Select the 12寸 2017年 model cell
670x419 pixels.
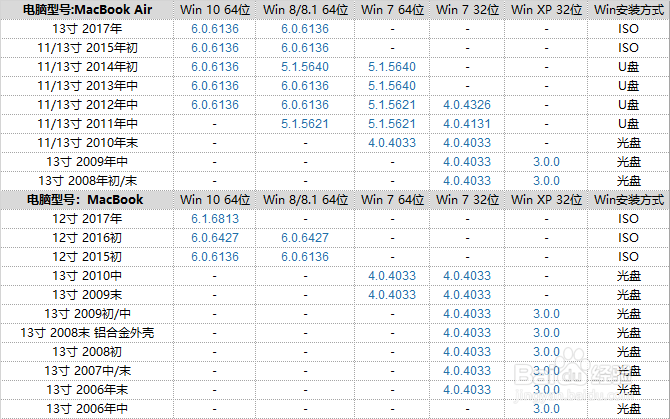point(87,219)
